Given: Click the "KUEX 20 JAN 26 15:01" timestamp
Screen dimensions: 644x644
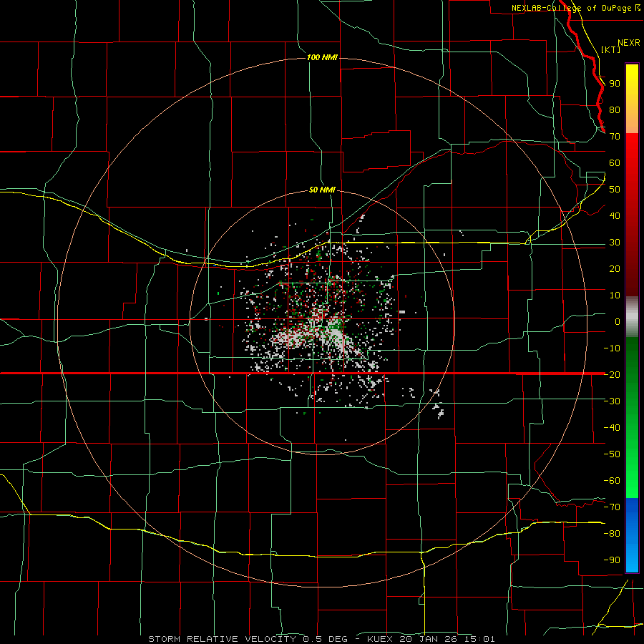Looking at the screenshot, I should (431, 639).
